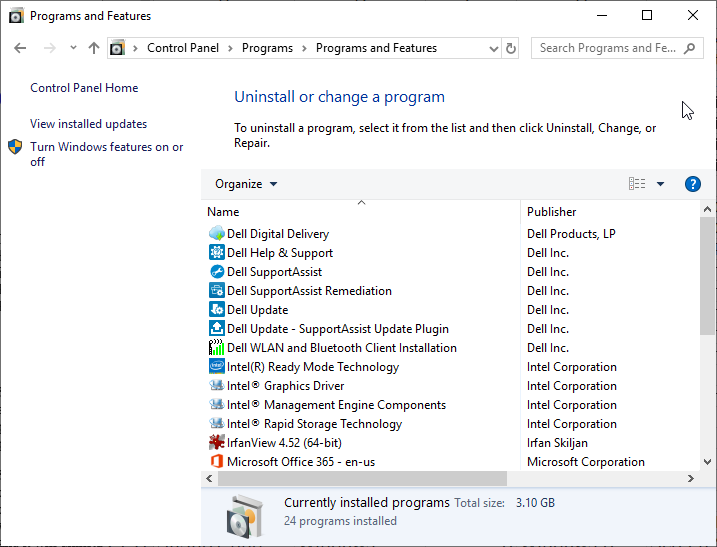Viewport: 717px width, 547px height.
Task: Select the Dell Help & Support entry
Action: pyautogui.click(x=280, y=252)
